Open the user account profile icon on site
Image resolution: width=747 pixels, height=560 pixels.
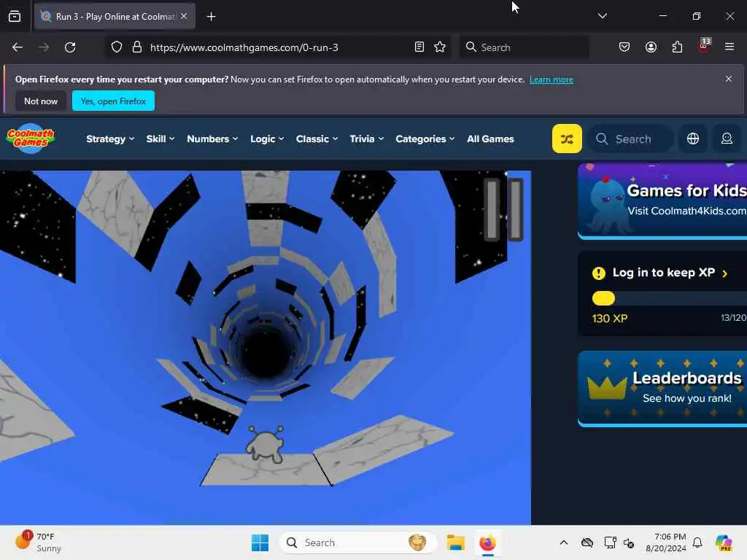(x=727, y=139)
